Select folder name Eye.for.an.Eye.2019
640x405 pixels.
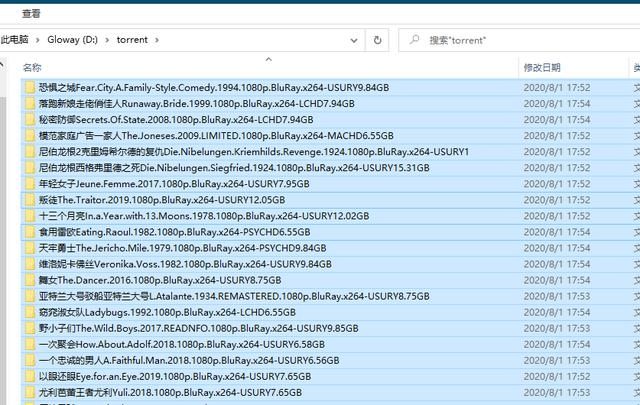click(x=175, y=376)
